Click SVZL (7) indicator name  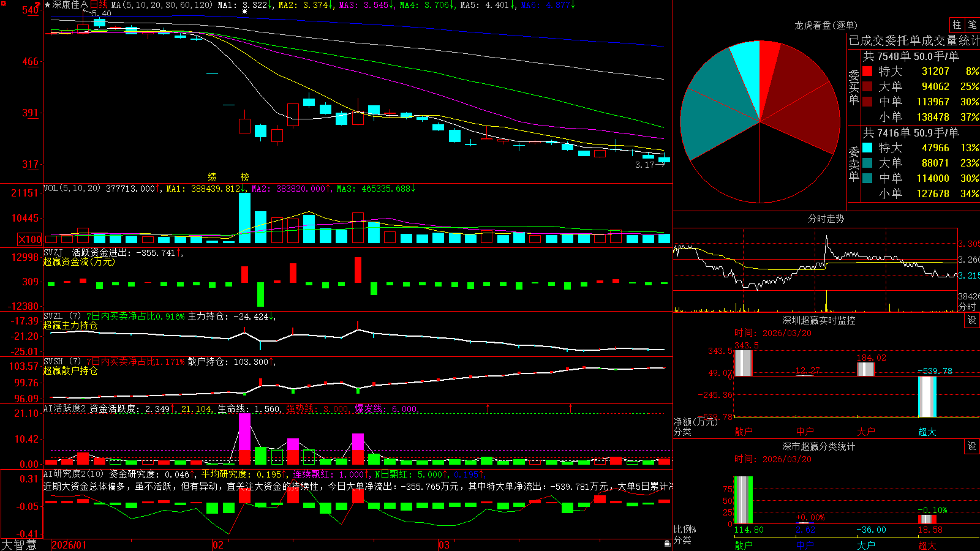(62, 317)
